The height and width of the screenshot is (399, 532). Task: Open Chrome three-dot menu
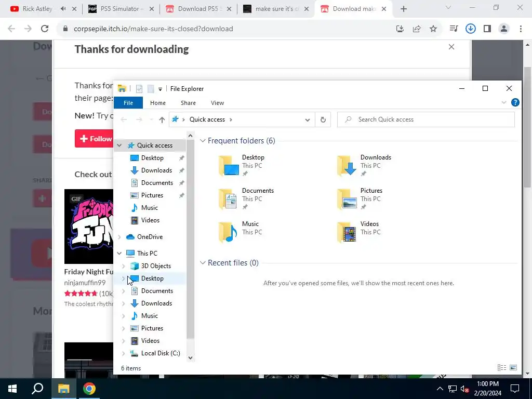pyautogui.click(x=521, y=29)
